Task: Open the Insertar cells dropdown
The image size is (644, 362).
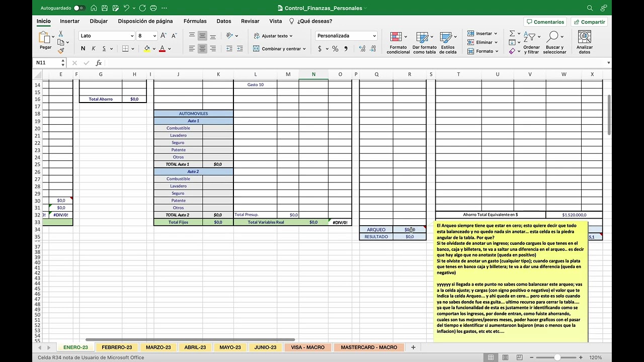Action: coord(482,34)
